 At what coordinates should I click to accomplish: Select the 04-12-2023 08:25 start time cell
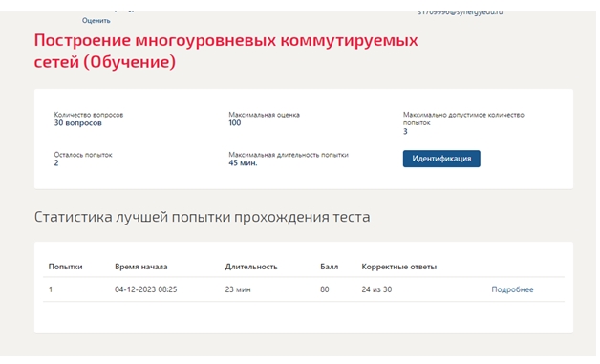click(146, 289)
